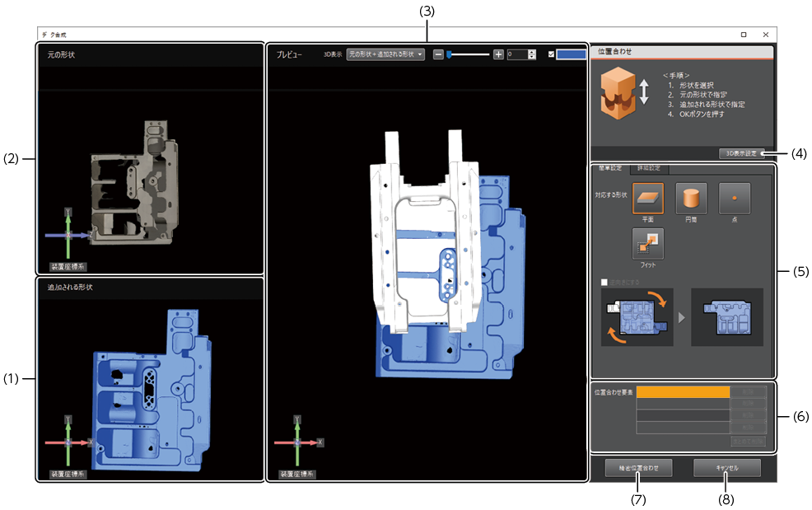Click the blue color swatch in preview toolbar
This screenshot has width=812, height=510.
pos(570,54)
